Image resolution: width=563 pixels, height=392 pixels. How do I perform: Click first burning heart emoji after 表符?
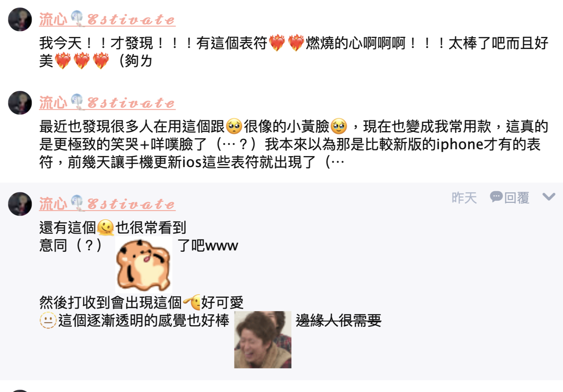(x=277, y=43)
